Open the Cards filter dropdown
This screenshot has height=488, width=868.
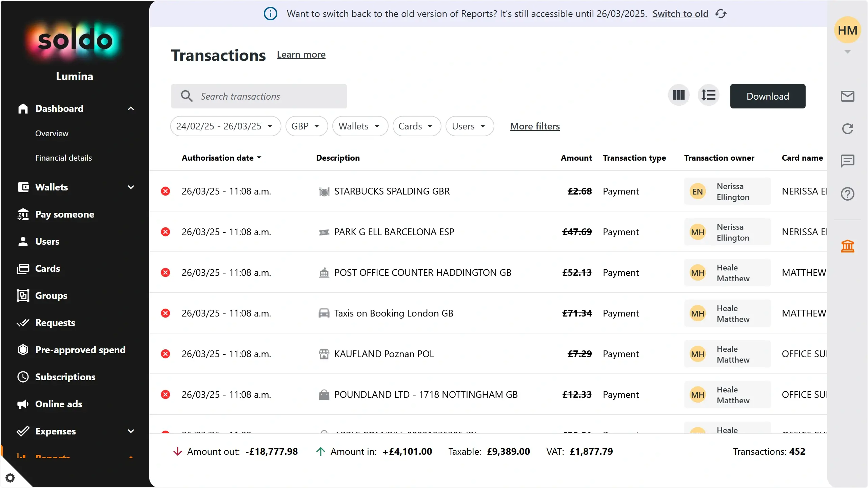(x=416, y=126)
